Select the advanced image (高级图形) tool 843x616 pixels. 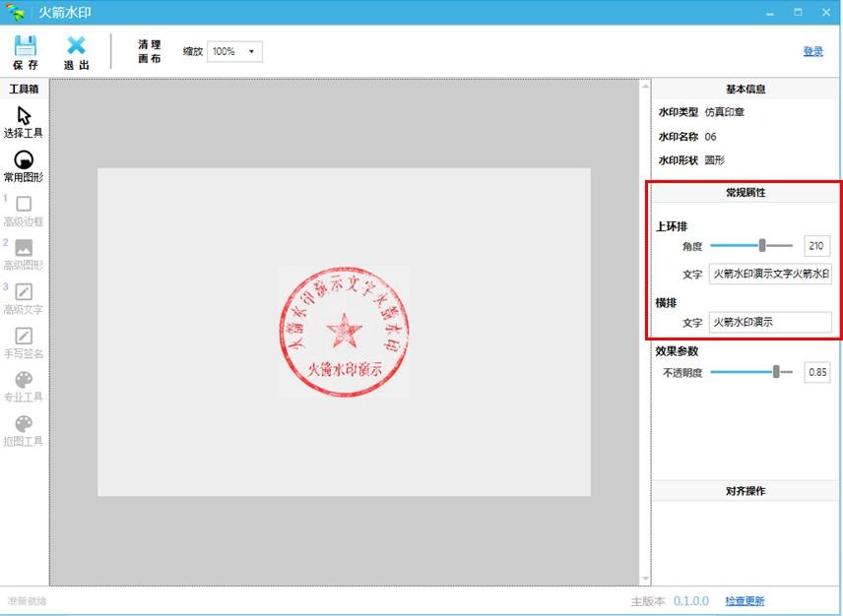click(24, 248)
